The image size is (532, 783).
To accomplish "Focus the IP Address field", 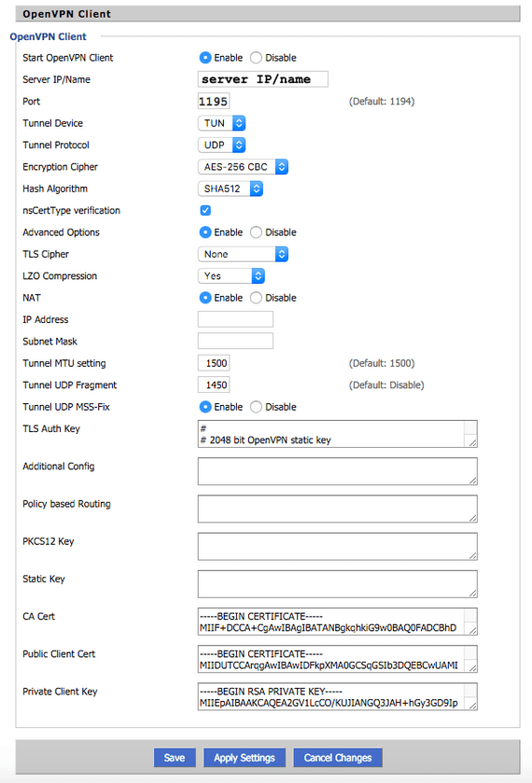I will pyautogui.click(x=235, y=319).
